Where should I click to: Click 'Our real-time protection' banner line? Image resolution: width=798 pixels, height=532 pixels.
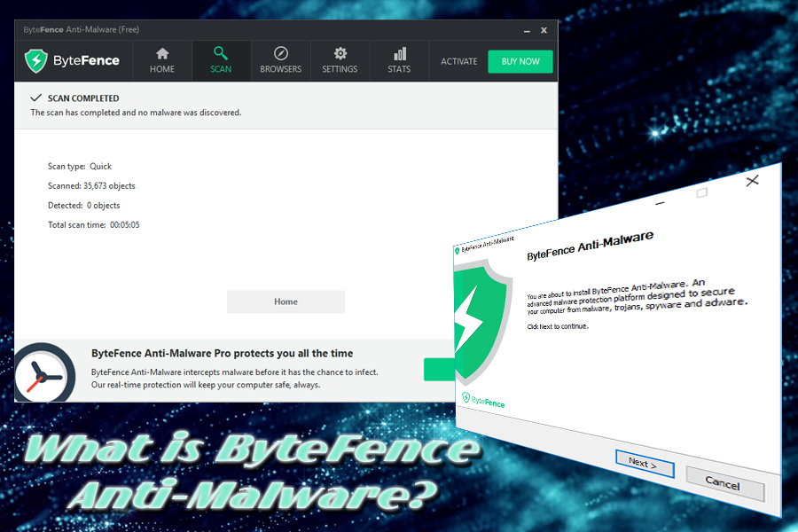click(x=206, y=385)
